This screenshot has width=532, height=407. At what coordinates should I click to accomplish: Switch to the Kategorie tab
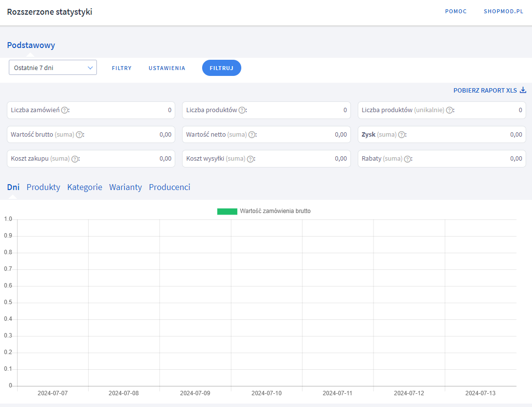(x=85, y=187)
